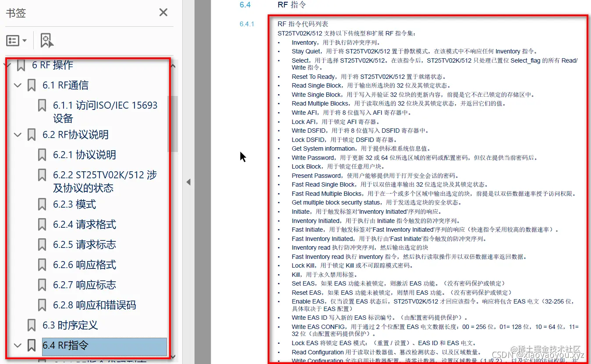Click the 'RF 指令代码列表' subheading
The width and height of the screenshot is (591, 364).
pyautogui.click(x=303, y=24)
